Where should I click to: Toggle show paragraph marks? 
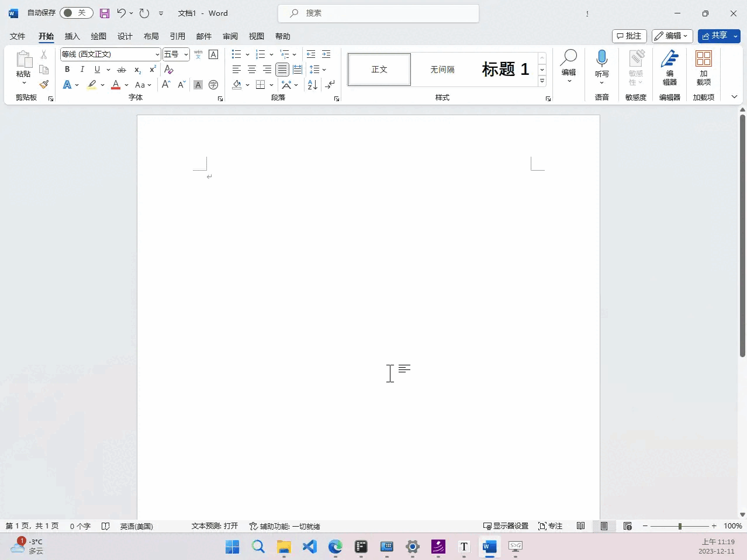point(330,85)
